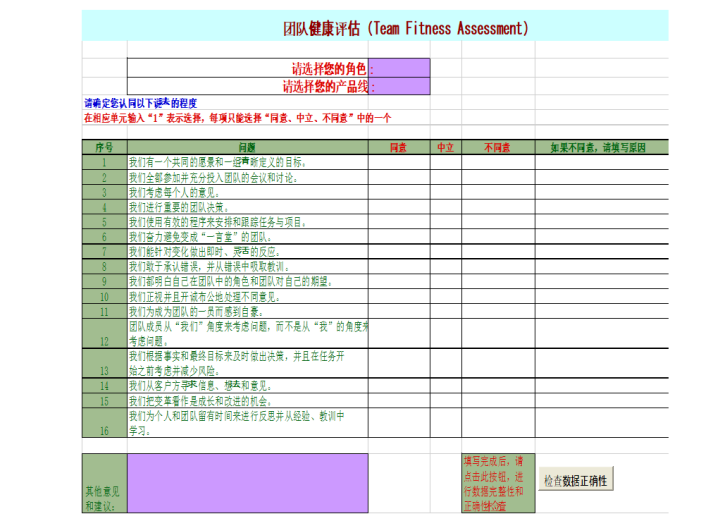This screenshot has width=720, height=521.
Task: Click the 不同意 column header
Action: [498, 147]
